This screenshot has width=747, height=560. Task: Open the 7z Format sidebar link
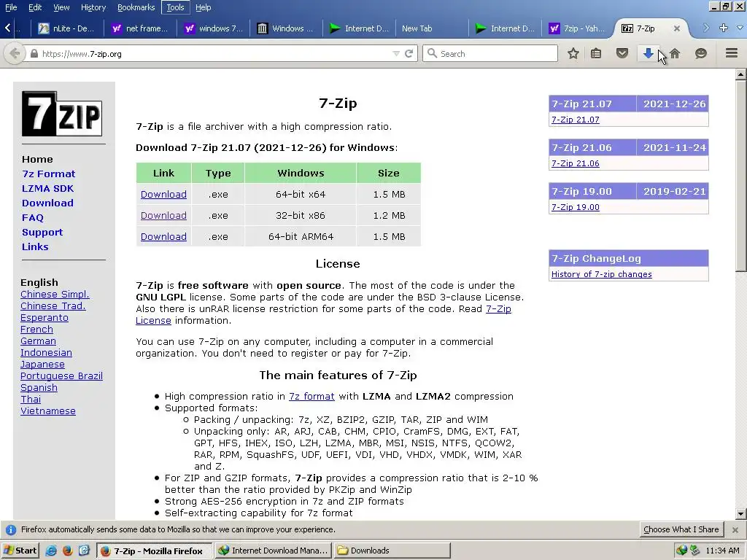[x=49, y=174]
